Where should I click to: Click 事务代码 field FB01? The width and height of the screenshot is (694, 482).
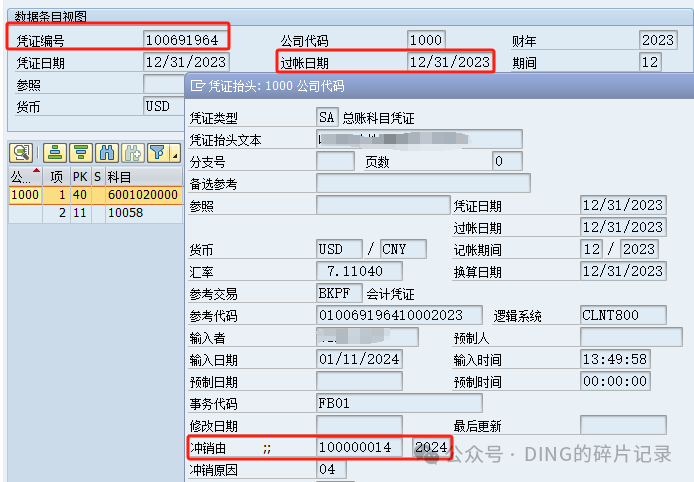tap(399, 403)
